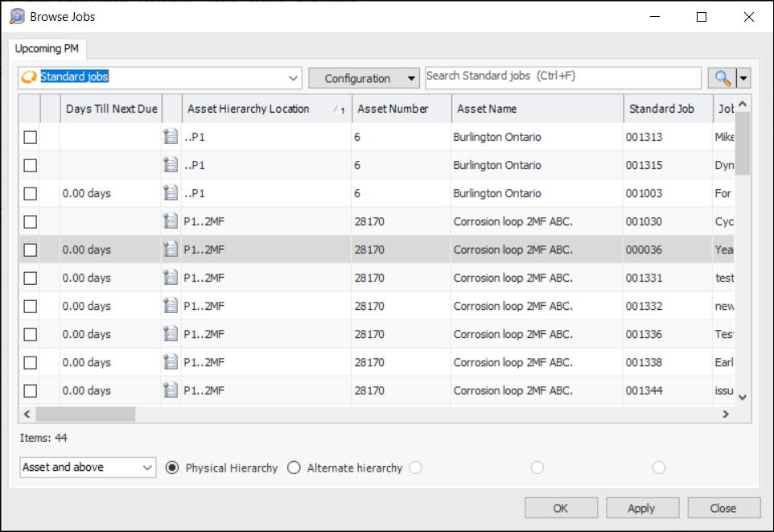Tick the checkbox for Standard Job 001331
This screenshot has width=774, height=532.
31,278
